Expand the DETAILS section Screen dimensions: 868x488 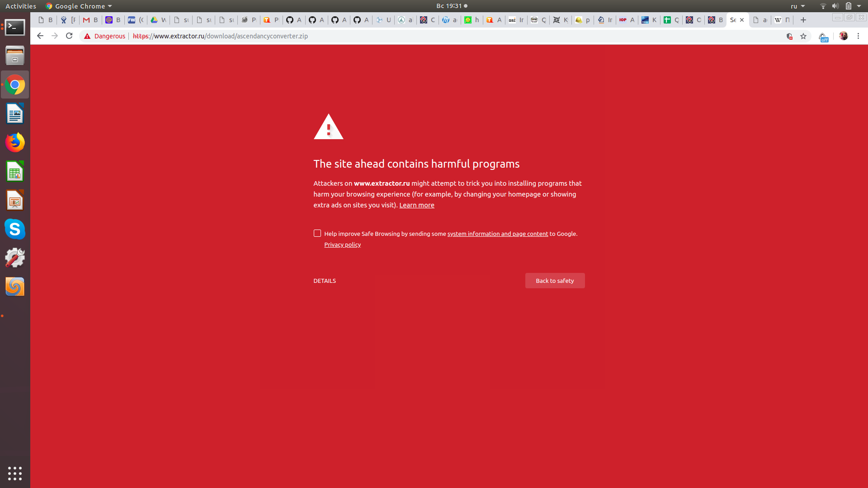click(x=325, y=281)
